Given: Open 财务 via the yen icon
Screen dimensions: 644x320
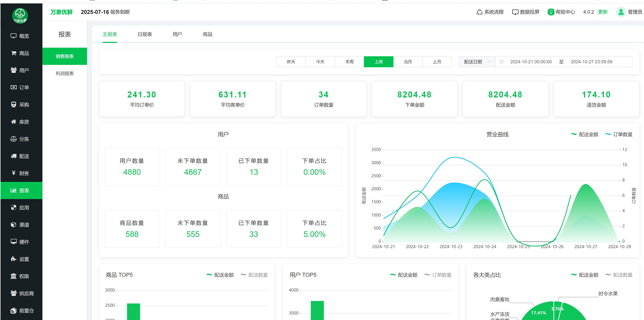Looking at the screenshot, I should coord(14,173).
